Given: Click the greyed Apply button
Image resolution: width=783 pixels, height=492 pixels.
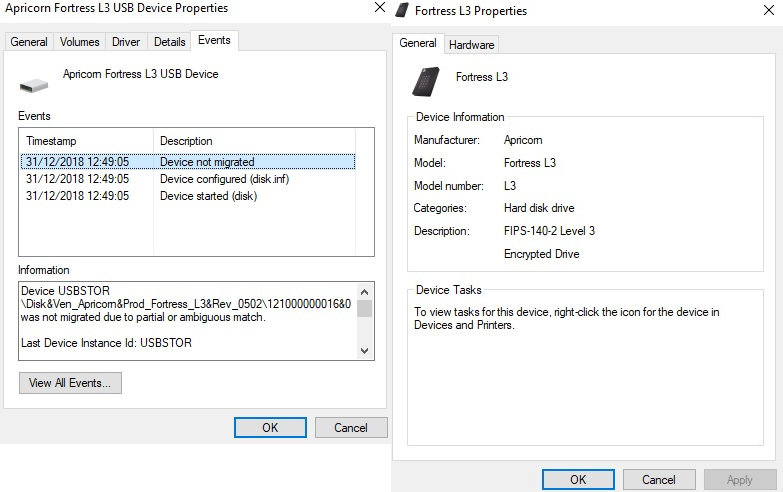Looking at the screenshot, I should click(x=740, y=480).
